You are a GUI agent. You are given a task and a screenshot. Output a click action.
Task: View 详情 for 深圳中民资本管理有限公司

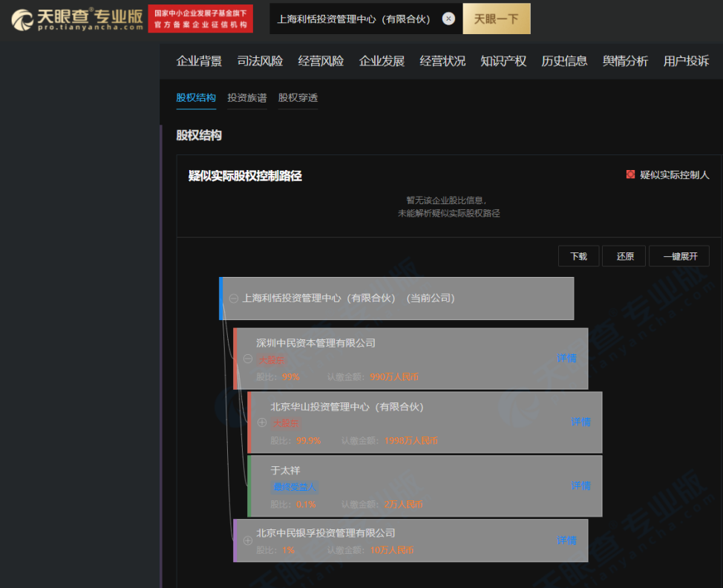[566, 359]
